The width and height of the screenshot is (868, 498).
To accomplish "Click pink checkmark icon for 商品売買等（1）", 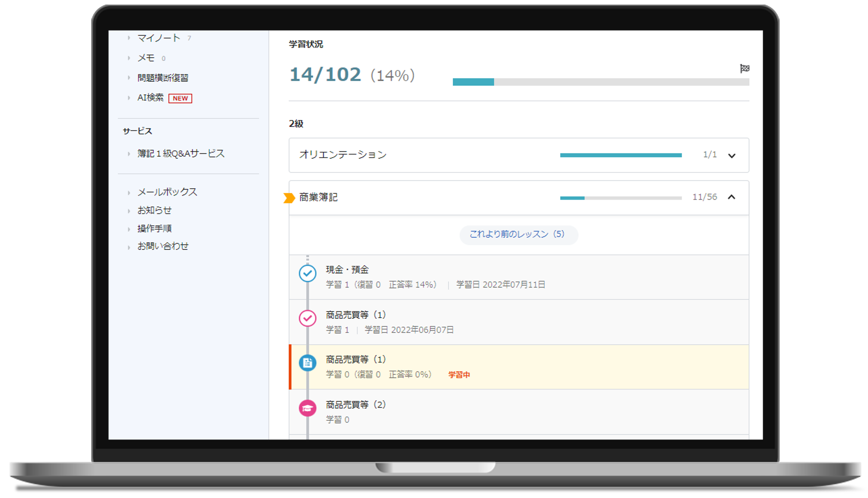I will pos(307,319).
